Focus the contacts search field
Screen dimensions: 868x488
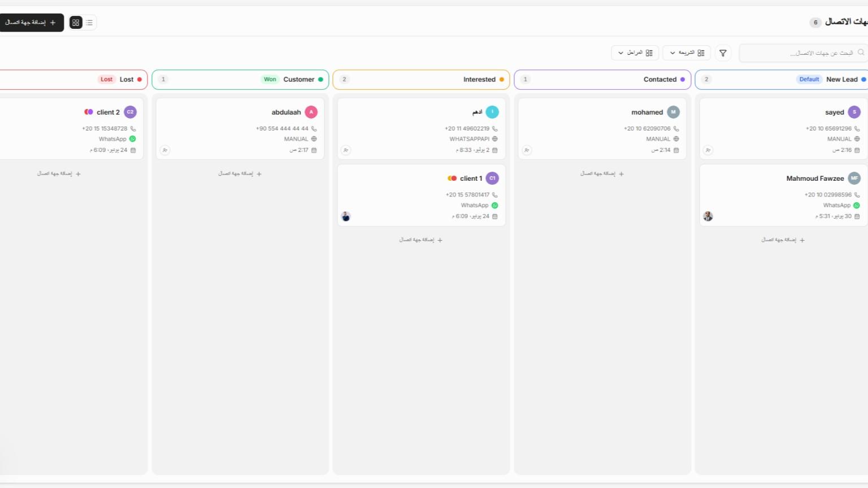tap(803, 53)
